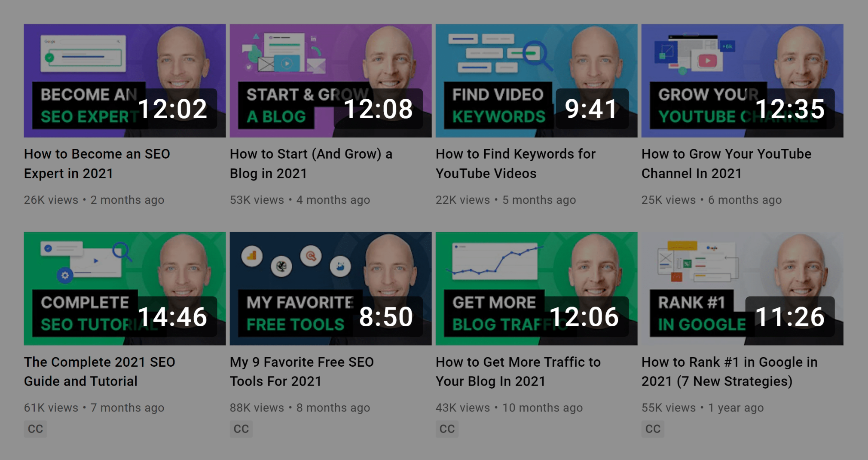Click the title 'How to Find Keywords for YouTube Videos'
Screen dimensions: 868x460
(515, 163)
